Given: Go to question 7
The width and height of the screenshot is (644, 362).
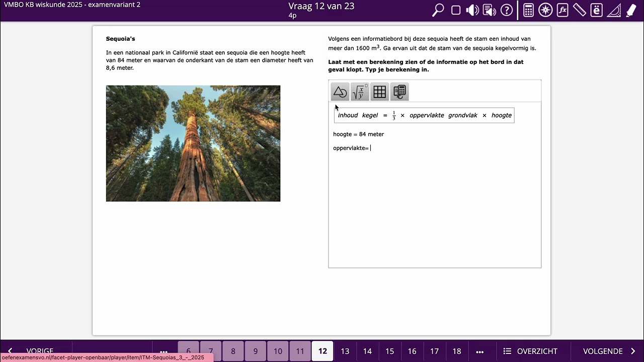Looking at the screenshot, I should [x=211, y=351].
